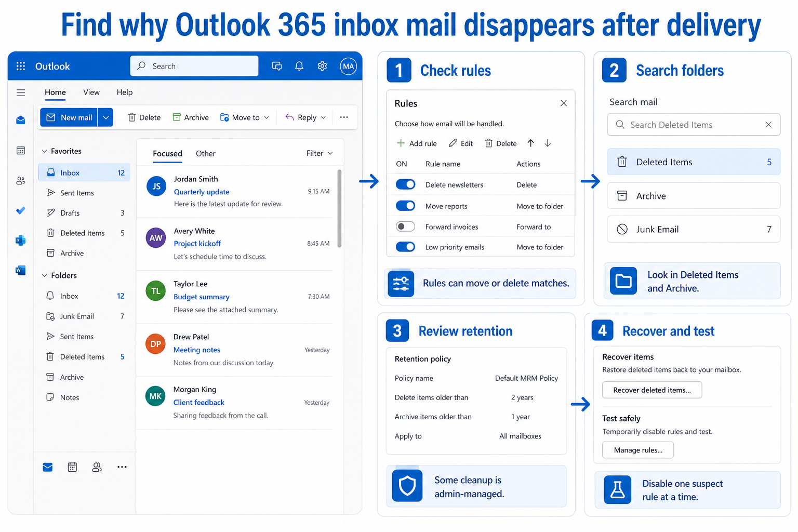798x532 pixels.
Task: Toggle the hamburger navigation menu
Action: 21,93
